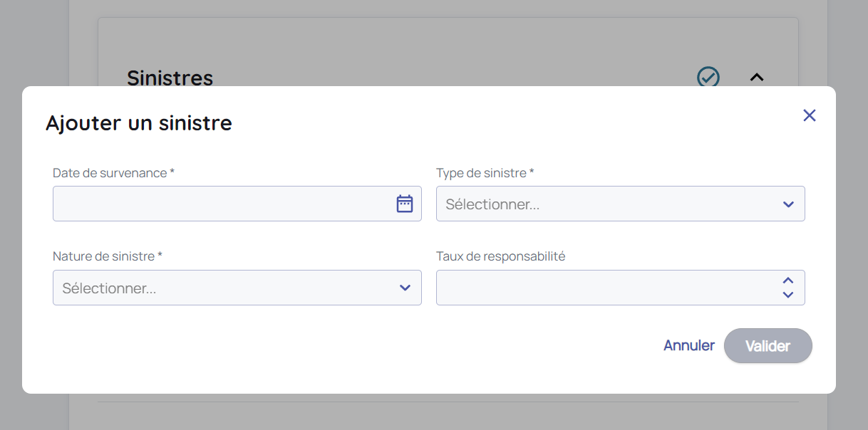Click the Taux de responsabilité label
The image size is (868, 430).
[x=500, y=256]
